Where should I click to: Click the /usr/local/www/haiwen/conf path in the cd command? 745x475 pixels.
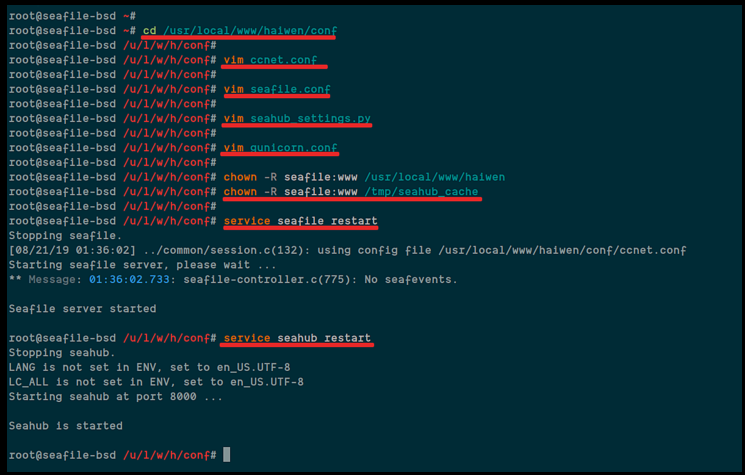click(250, 31)
